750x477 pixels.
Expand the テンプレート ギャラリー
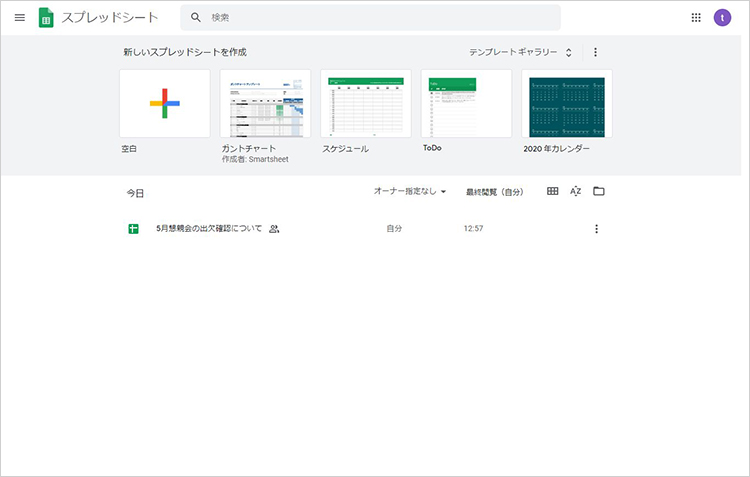pyautogui.click(x=520, y=52)
